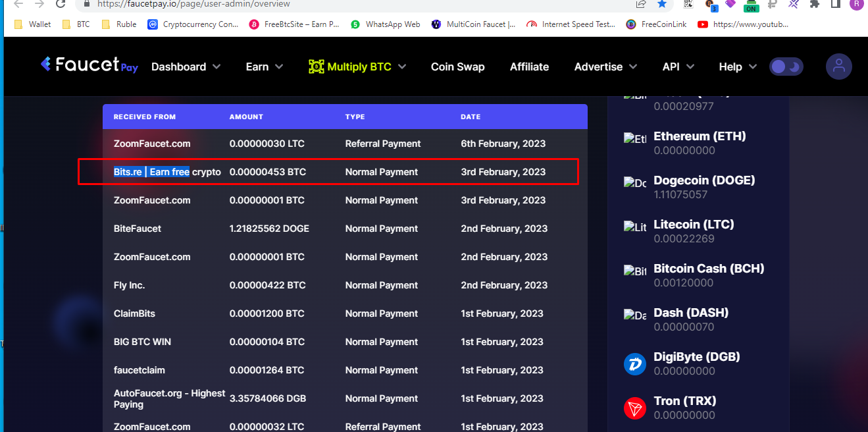868x432 pixels.
Task: Open the BTC bookmarks folder
Action: [76, 24]
